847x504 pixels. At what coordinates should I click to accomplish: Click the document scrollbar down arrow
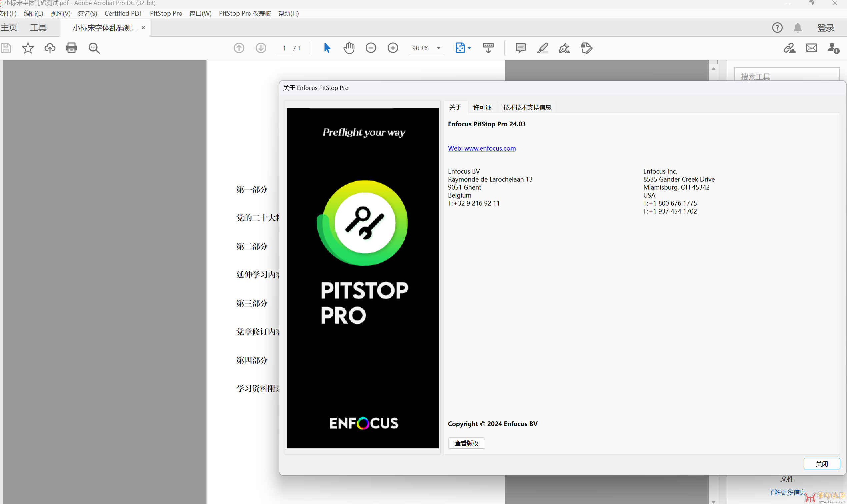[713, 501]
